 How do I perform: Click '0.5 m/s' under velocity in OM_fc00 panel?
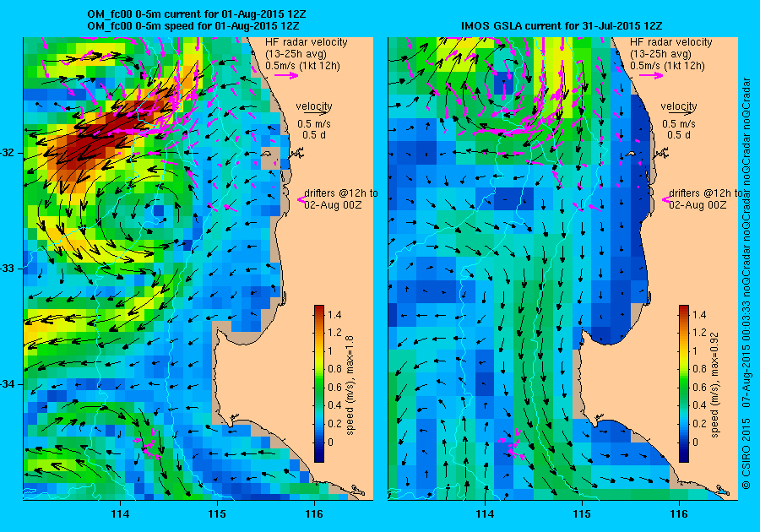click(x=314, y=124)
